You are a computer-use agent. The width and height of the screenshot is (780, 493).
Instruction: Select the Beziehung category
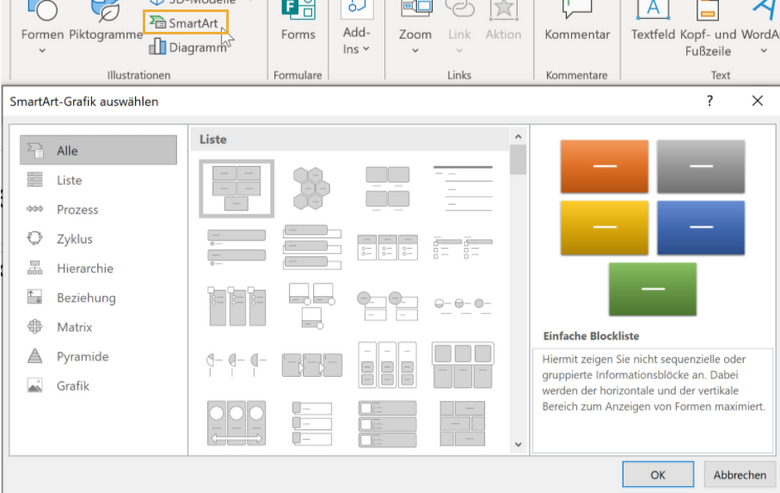pos(98,297)
